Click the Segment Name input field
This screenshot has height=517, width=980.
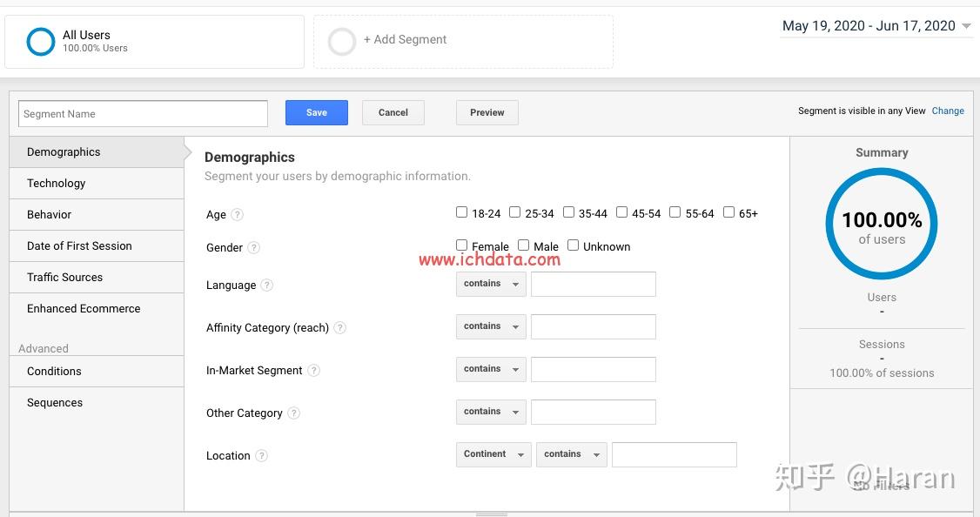coord(144,114)
